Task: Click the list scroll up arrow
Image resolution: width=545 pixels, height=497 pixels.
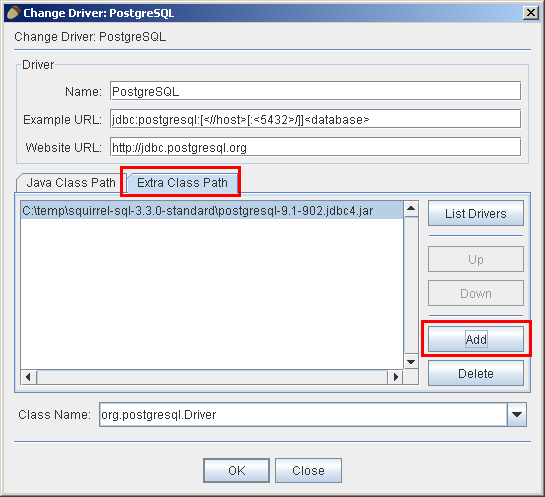Action: pos(411,209)
